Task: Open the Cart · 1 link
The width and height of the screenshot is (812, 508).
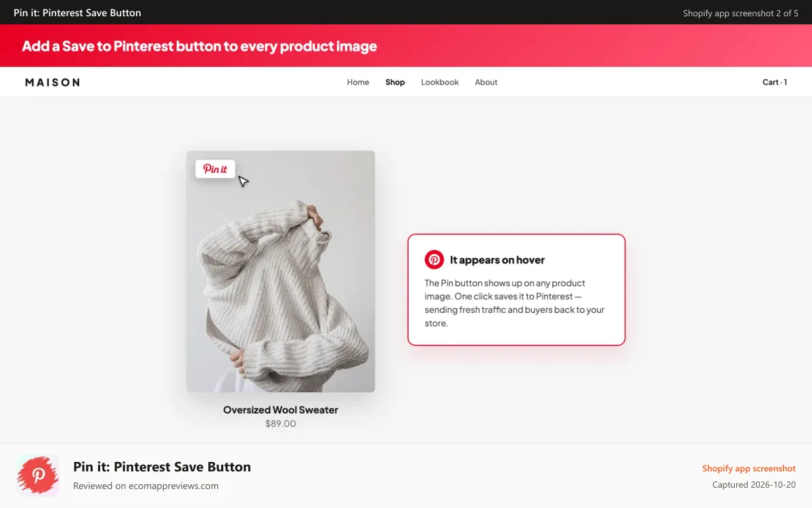Action: pos(775,82)
